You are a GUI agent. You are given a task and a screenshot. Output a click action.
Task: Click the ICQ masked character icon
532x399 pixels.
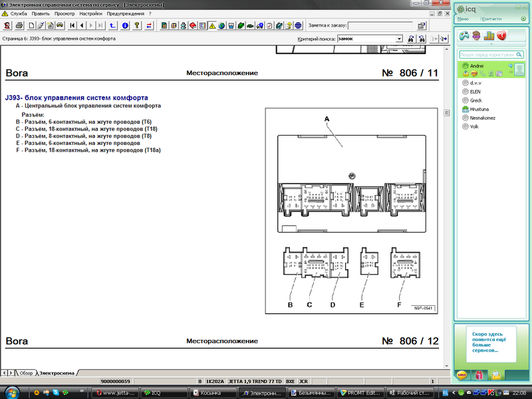click(476, 35)
